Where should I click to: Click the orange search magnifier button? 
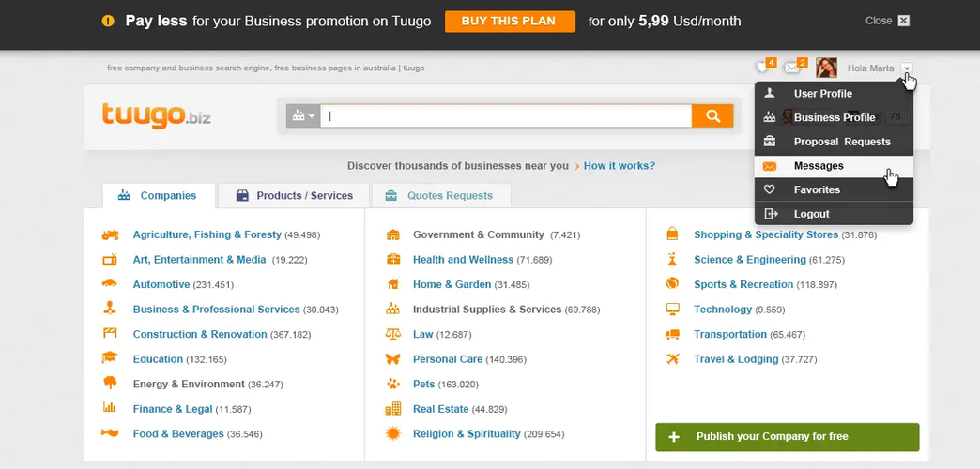point(712,116)
